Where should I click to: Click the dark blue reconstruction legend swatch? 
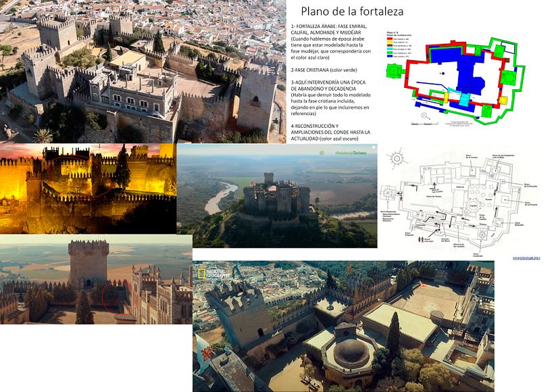388,57
